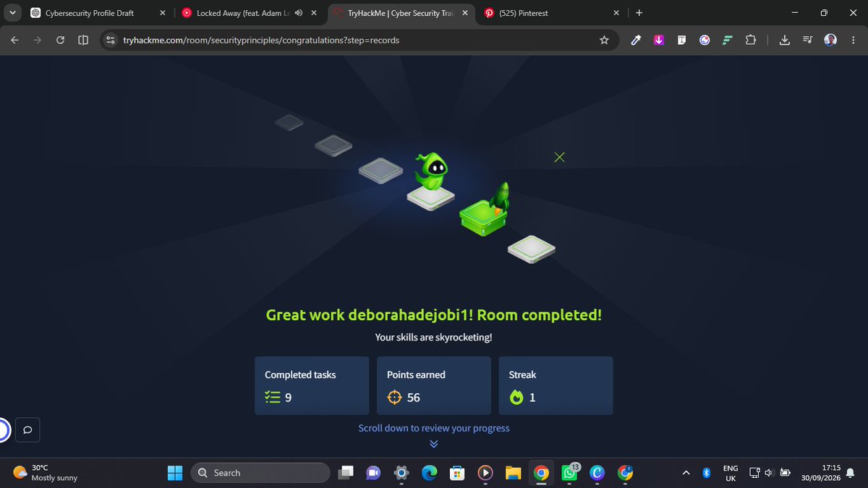Mute audio on Locked Away tab
The image size is (868, 488).
coord(299,13)
